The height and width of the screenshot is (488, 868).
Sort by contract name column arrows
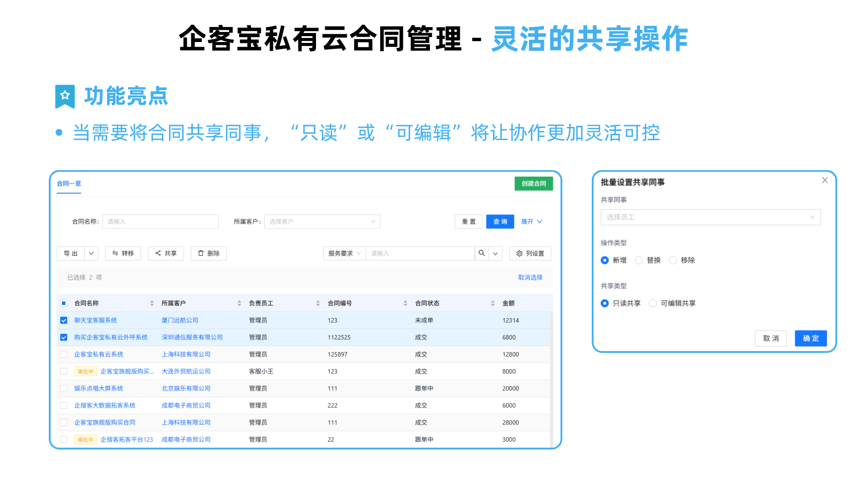tap(152, 303)
